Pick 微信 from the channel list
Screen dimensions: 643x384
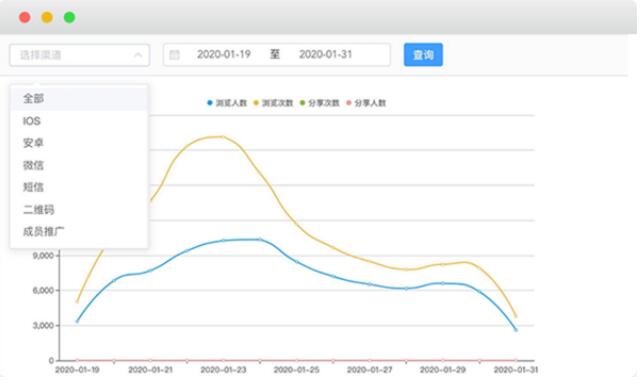pyautogui.click(x=79, y=165)
